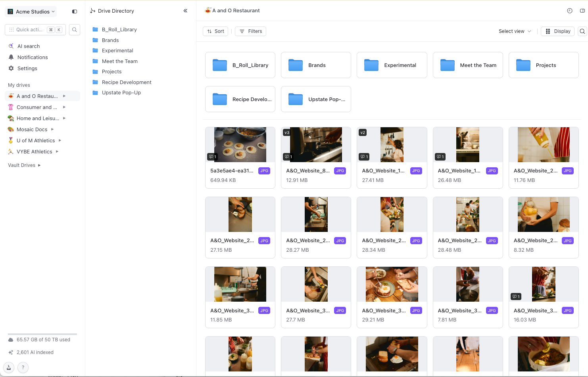Open the Display options button

pyautogui.click(x=558, y=31)
